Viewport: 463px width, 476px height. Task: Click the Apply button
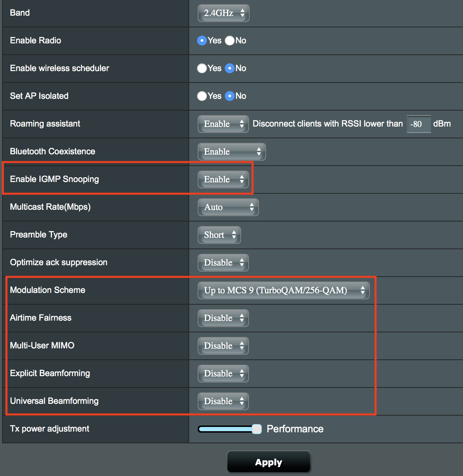(268, 461)
